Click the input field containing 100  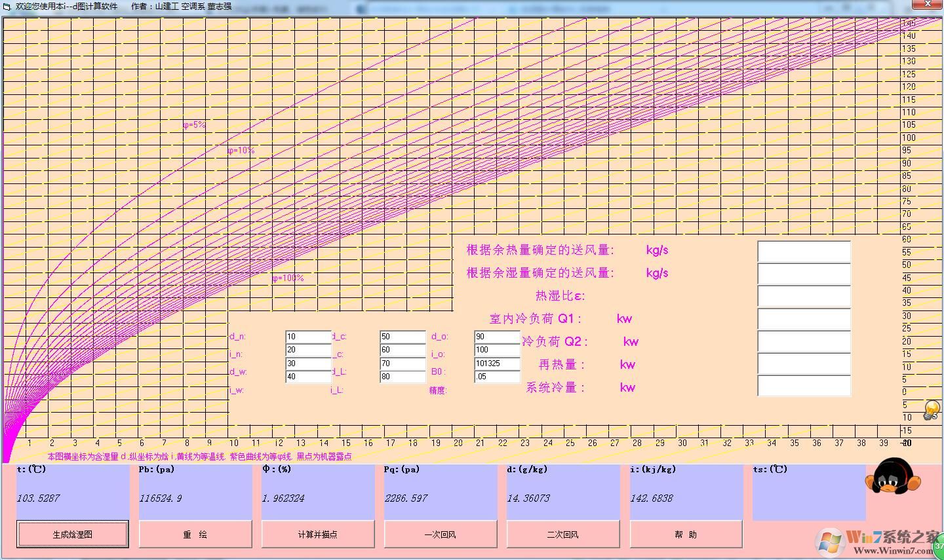pos(497,350)
